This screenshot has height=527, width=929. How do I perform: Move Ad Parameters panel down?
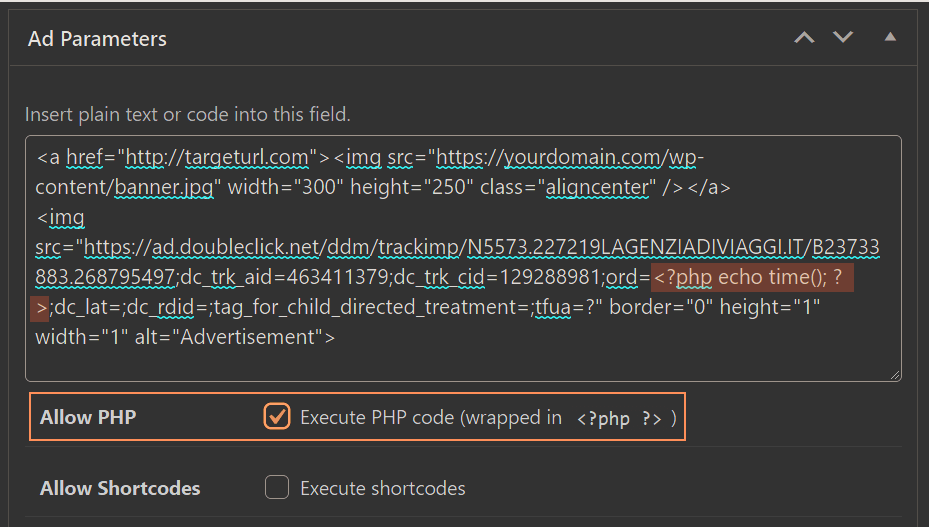[843, 38]
